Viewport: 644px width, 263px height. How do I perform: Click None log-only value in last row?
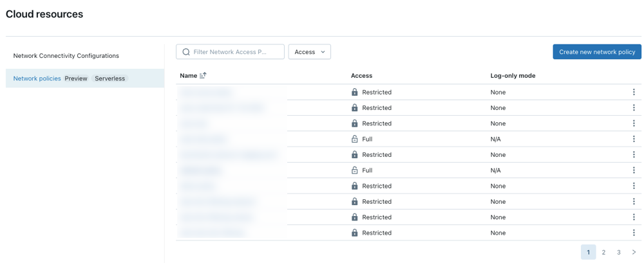point(498,233)
